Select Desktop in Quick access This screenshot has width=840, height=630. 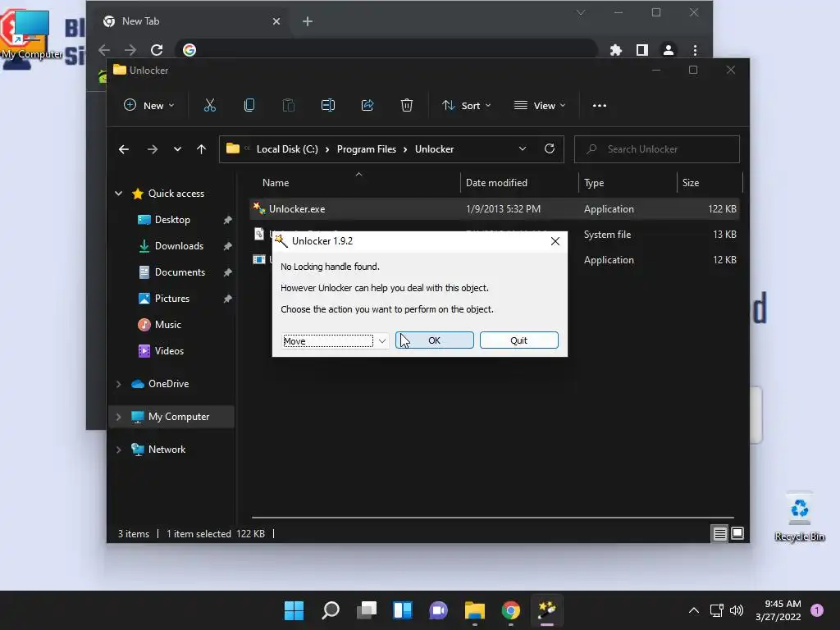click(172, 220)
